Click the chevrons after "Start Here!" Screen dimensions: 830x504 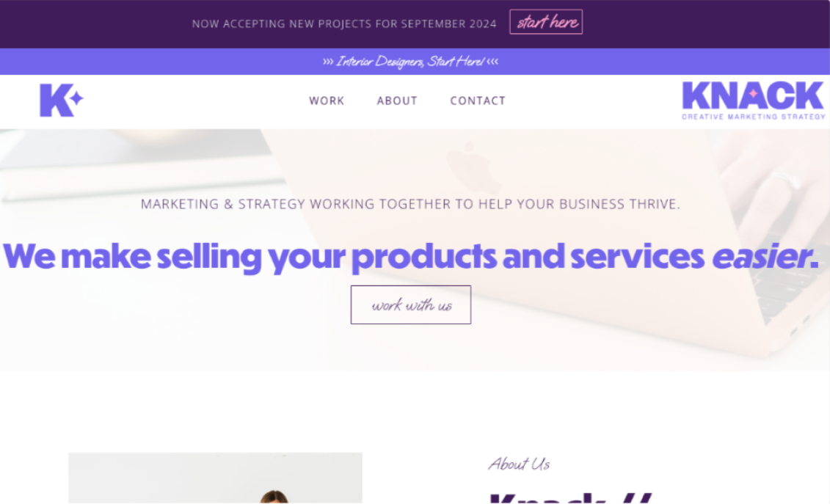point(492,62)
